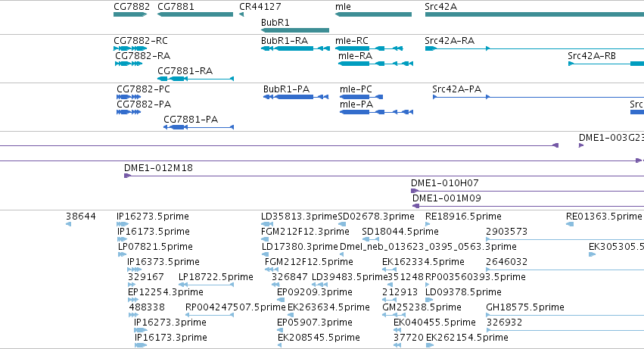Select the Src42A-RB transcript label
The image size is (644, 349).
click(592, 56)
